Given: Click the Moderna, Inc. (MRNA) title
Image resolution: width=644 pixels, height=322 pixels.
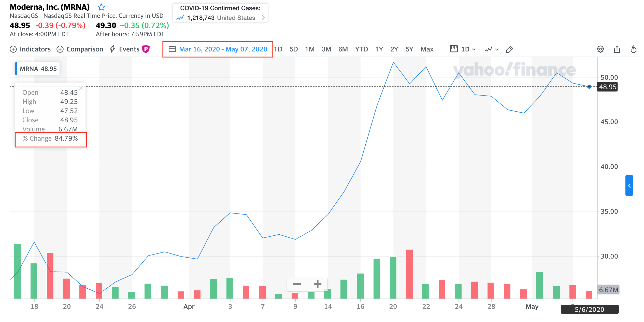Looking at the screenshot, I should coord(50,7).
